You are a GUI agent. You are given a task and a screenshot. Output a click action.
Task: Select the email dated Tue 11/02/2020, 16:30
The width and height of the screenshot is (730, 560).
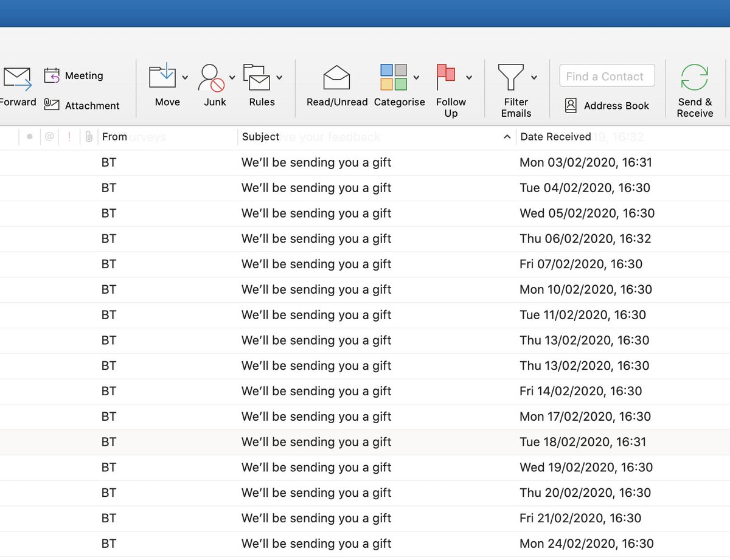pyautogui.click(x=365, y=315)
